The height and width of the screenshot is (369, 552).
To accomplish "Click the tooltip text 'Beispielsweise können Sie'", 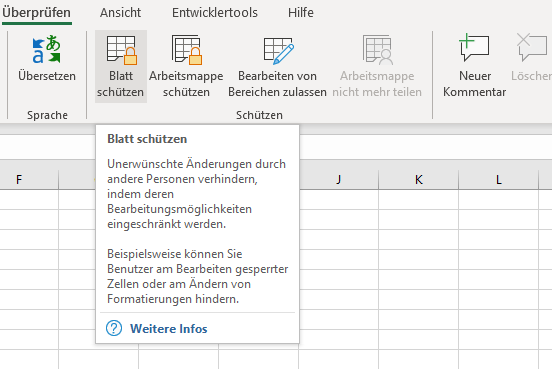I will tap(175, 254).
